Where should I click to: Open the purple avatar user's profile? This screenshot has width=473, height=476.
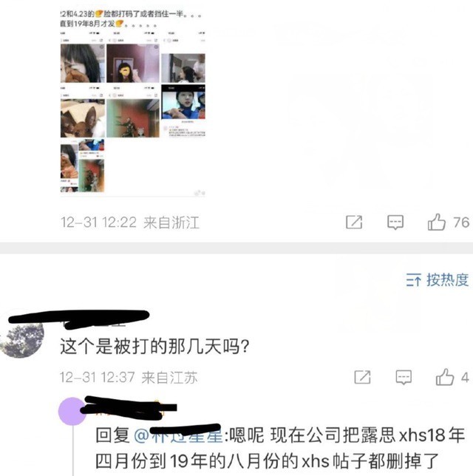tap(72, 412)
